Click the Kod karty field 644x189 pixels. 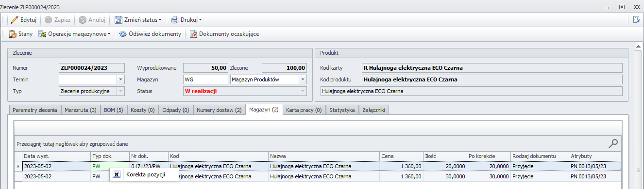pos(492,67)
